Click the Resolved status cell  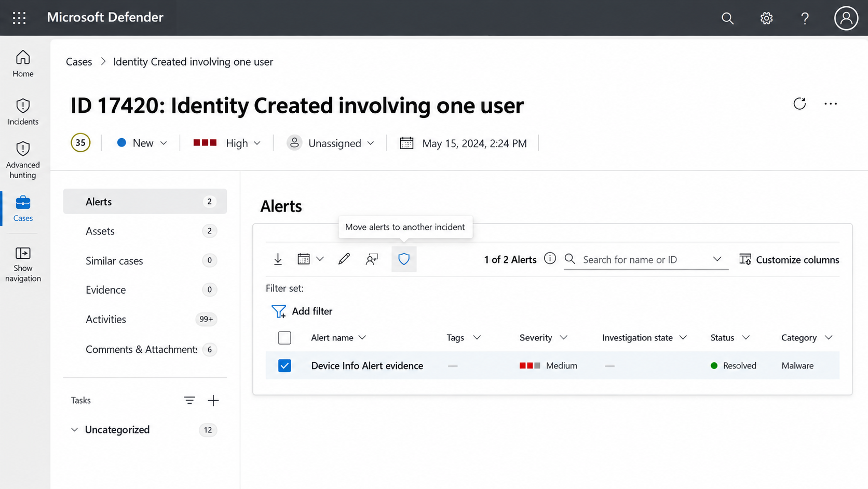tap(733, 365)
